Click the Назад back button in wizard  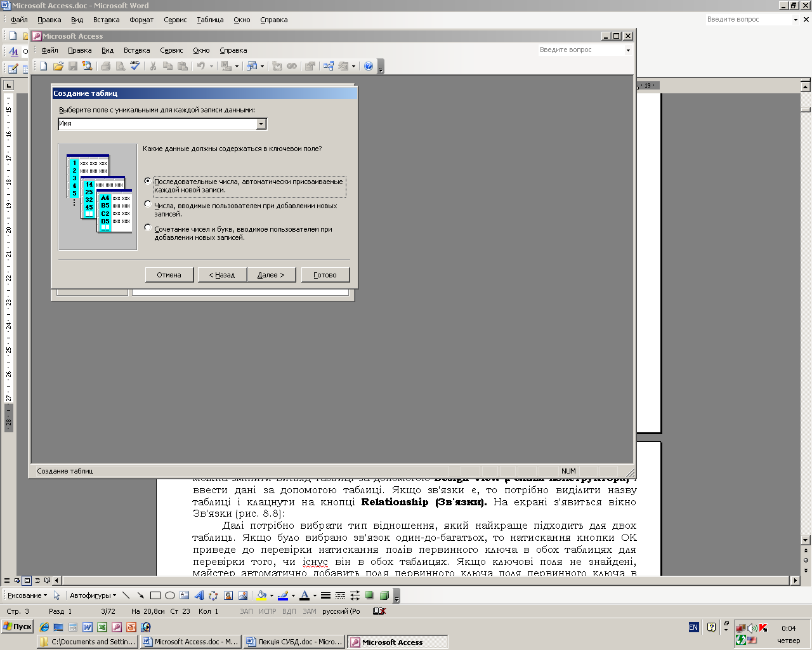(222, 275)
